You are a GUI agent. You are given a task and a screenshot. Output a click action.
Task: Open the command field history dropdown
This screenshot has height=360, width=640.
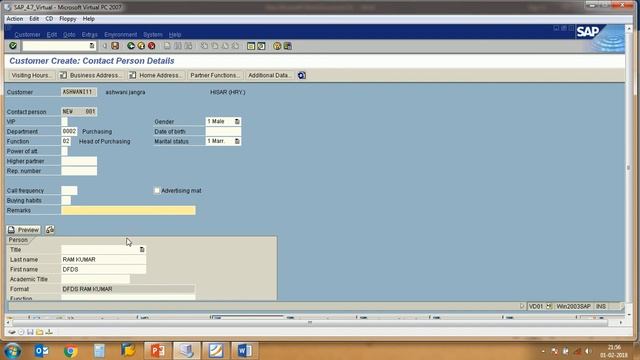click(92, 46)
